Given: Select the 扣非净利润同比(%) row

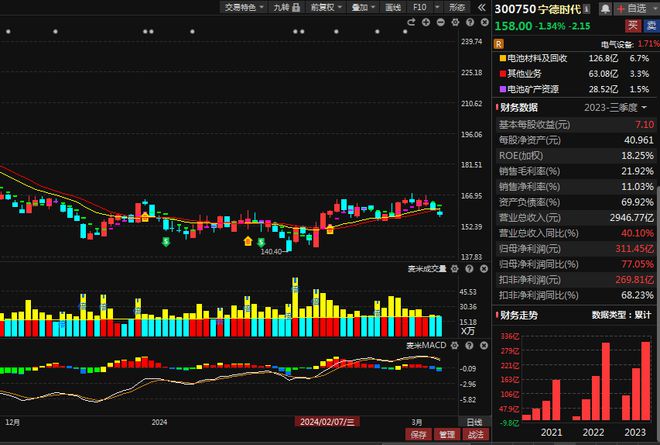Looking at the screenshot, I should (576, 296).
